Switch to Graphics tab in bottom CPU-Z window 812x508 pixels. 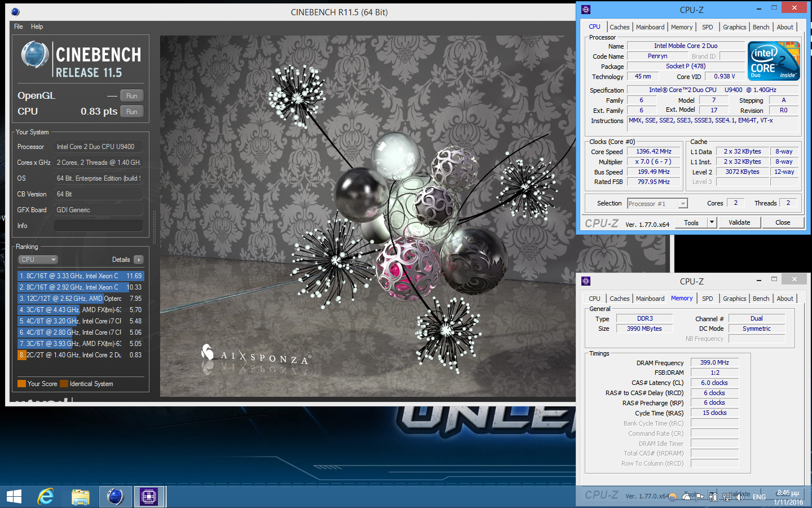coord(734,299)
